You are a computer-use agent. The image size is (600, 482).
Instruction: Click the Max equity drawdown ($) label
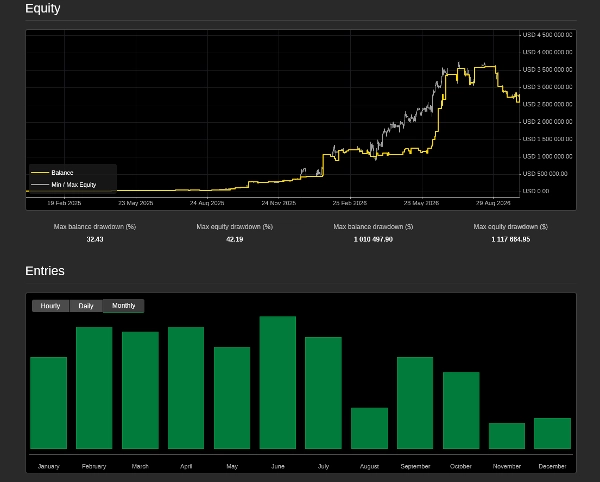[x=510, y=226]
